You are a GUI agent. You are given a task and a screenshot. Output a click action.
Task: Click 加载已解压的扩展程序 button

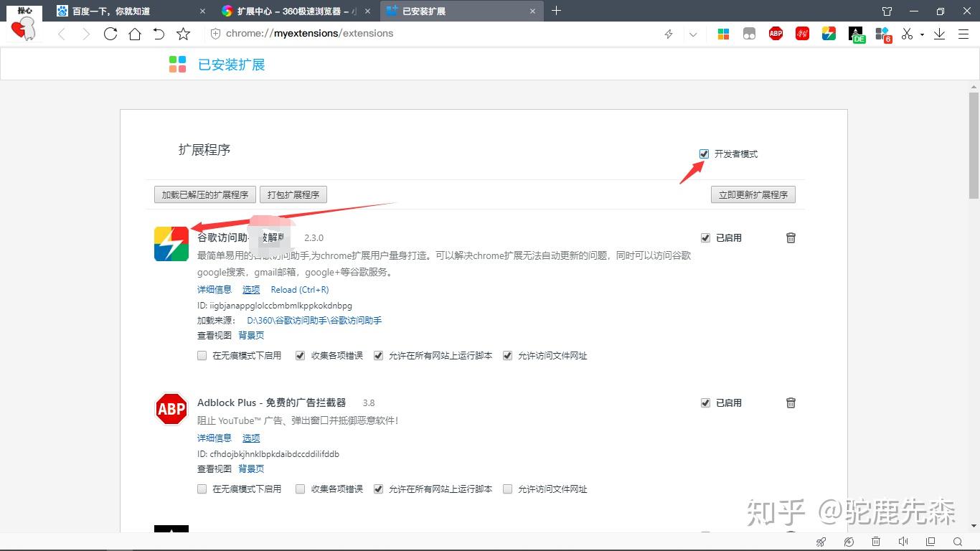205,194
